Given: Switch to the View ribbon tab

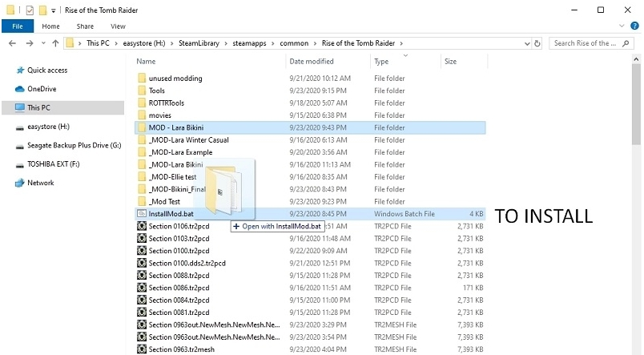Looking at the screenshot, I should (118, 26).
